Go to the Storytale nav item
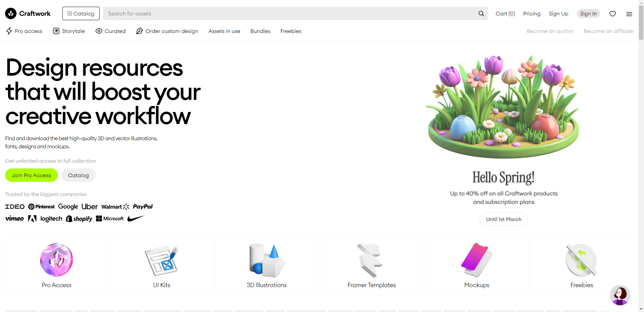 point(69,31)
